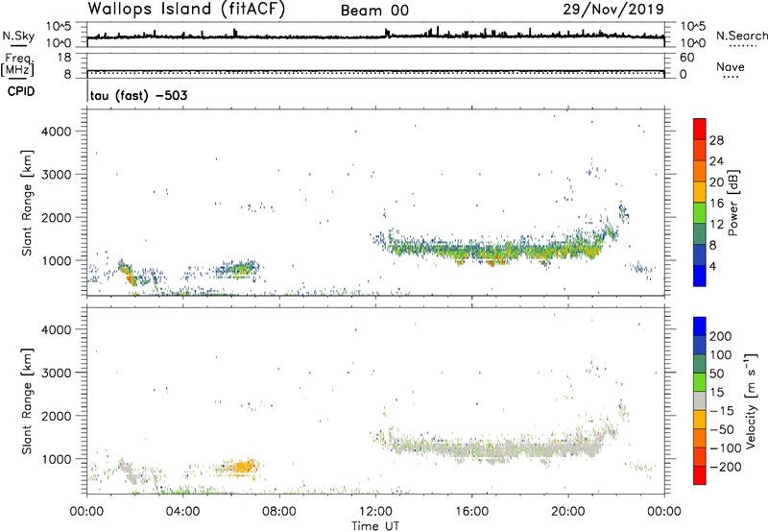
Task: Click the '2000' tick on the velocity panel axis
Action: pyautogui.click(x=57, y=416)
